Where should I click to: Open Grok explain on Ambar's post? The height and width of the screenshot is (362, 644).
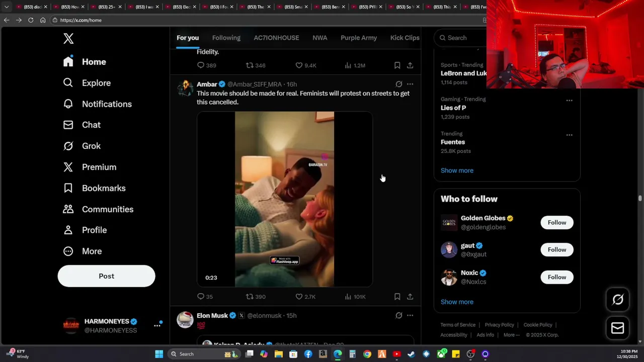click(x=398, y=84)
